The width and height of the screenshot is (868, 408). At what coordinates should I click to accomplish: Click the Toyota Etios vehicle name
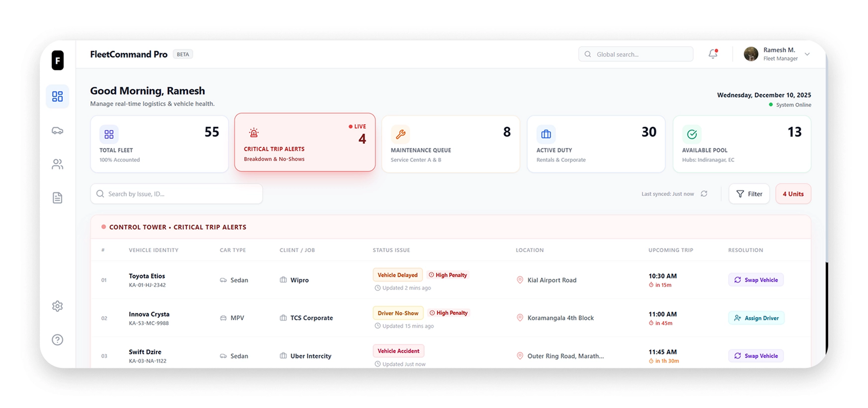[x=147, y=276]
